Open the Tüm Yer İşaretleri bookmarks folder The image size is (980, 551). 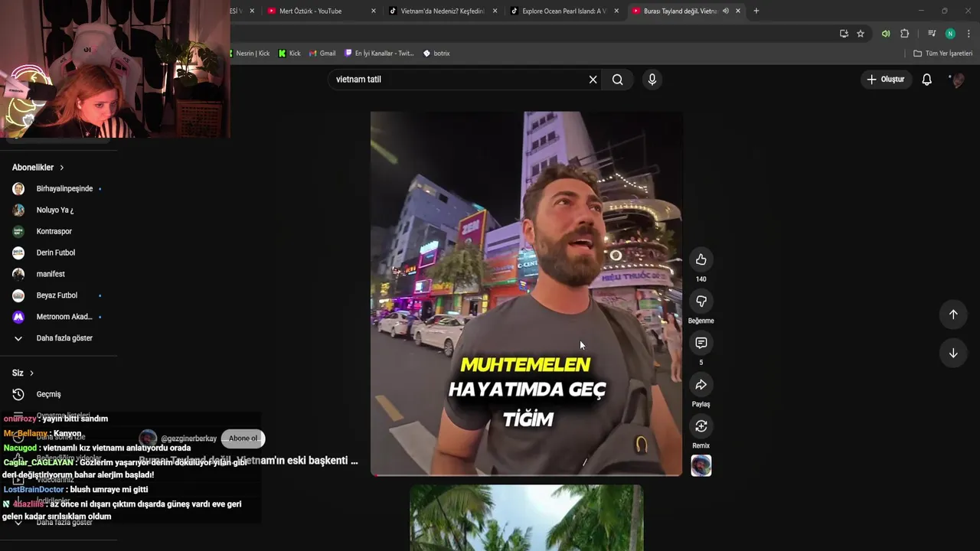point(942,54)
